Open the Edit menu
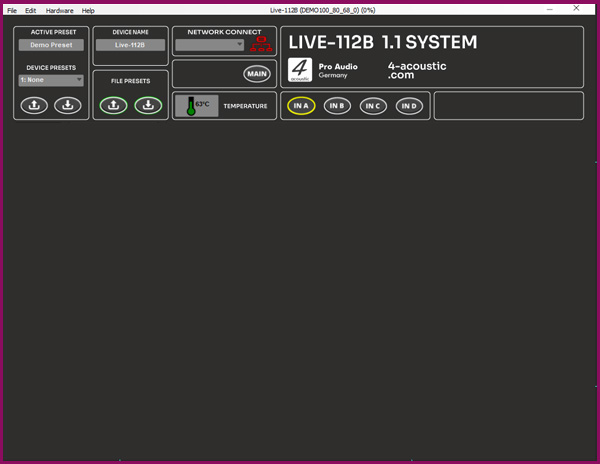This screenshot has height=464, width=600. 31,10
